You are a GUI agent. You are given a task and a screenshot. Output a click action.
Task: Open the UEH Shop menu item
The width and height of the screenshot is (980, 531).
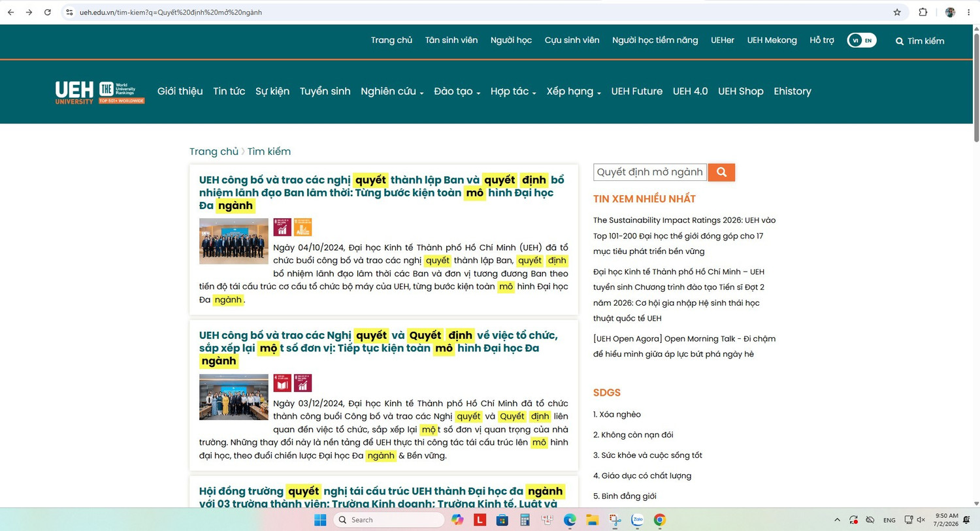[741, 91]
